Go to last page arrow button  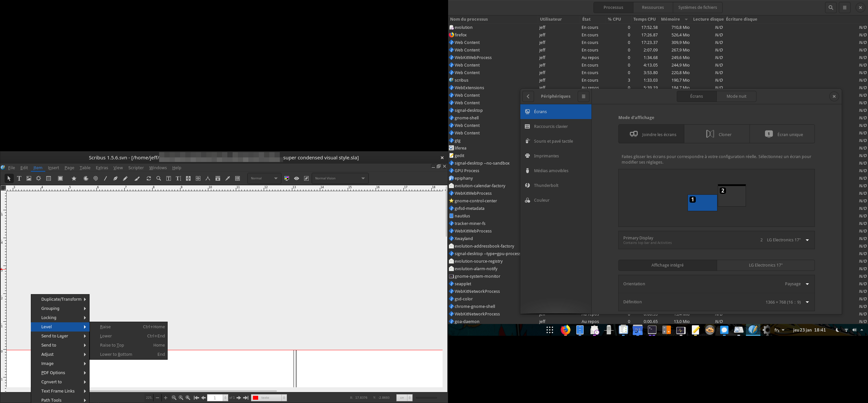246,398
